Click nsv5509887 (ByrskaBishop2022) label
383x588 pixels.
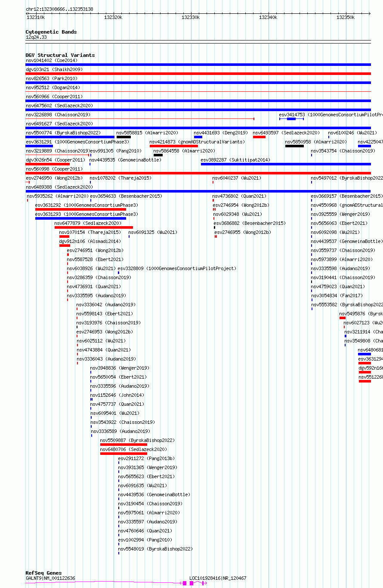[x=138, y=440]
